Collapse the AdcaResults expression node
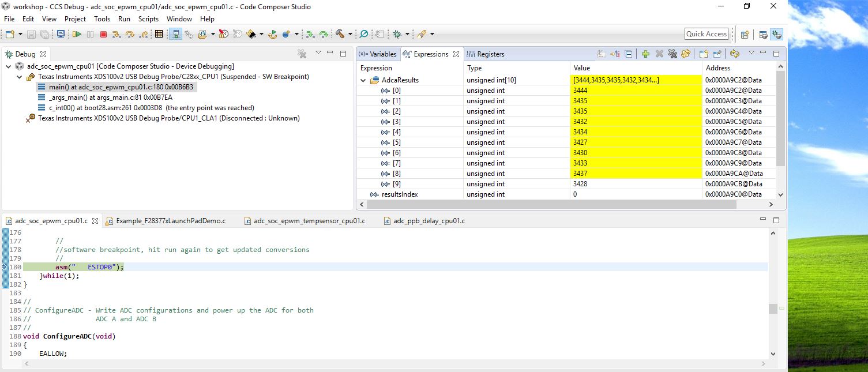Viewport: 868px width, 372px height. click(x=363, y=80)
